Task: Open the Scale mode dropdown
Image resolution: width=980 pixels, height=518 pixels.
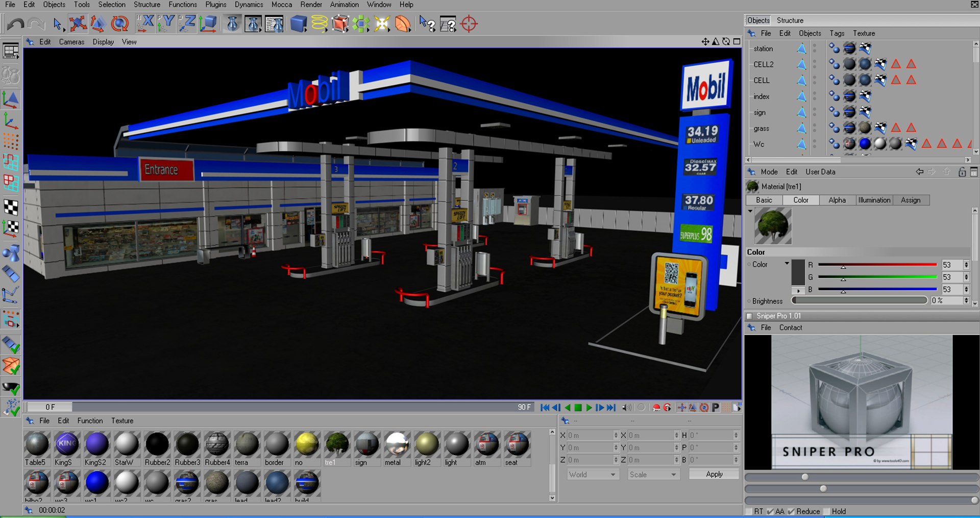Action: point(652,475)
